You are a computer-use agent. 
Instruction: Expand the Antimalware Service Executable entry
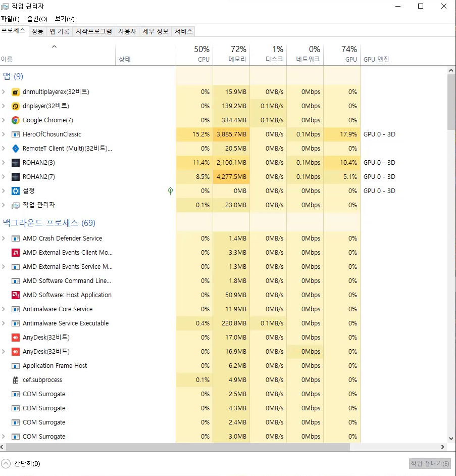click(4, 323)
